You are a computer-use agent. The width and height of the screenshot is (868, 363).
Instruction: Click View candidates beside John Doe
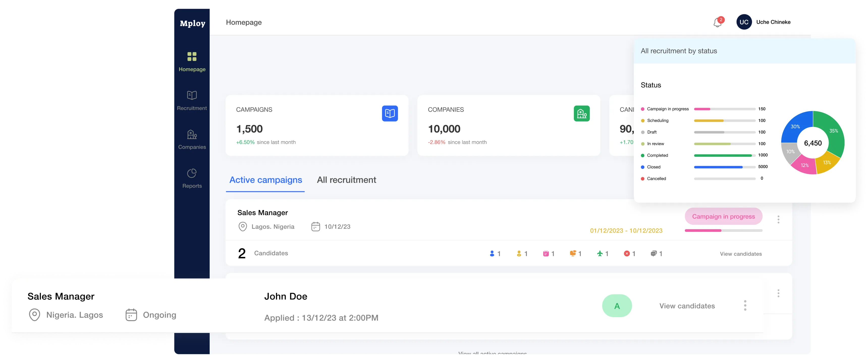[x=687, y=306]
